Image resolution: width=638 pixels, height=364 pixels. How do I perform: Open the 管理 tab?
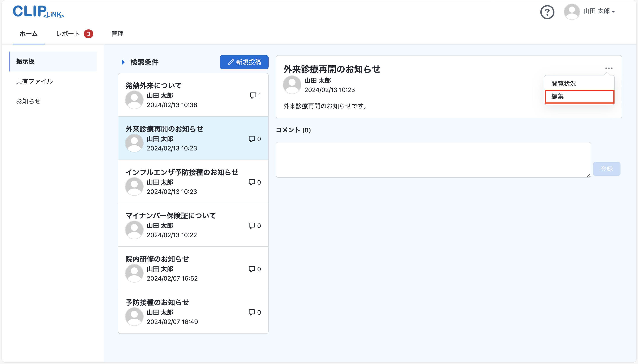(117, 34)
